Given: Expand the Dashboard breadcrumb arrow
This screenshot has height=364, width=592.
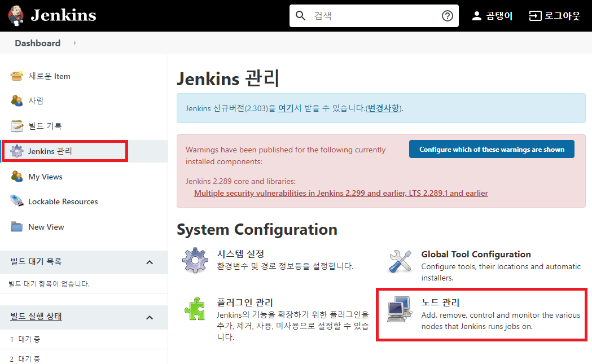Looking at the screenshot, I should [74, 43].
